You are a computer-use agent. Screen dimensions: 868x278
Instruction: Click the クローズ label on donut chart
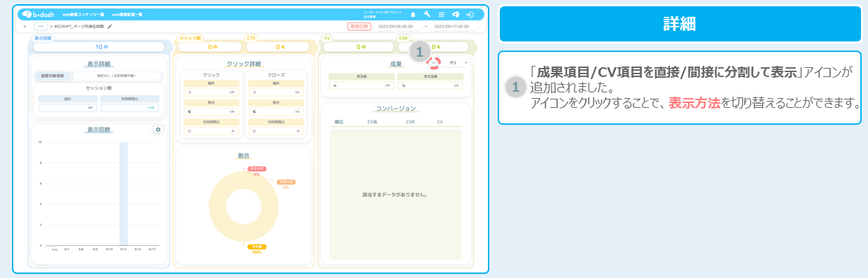point(286,182)
